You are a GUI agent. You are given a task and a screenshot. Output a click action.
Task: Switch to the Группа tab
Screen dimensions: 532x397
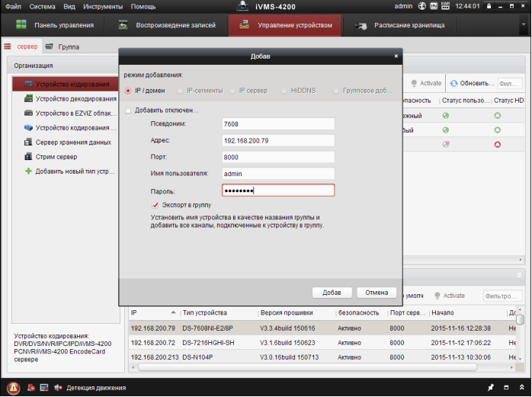(62, 46)
